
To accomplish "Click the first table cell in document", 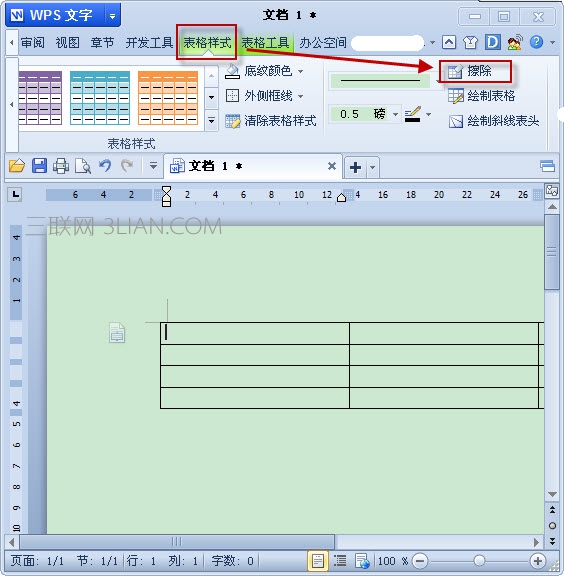I will (255, 333).
